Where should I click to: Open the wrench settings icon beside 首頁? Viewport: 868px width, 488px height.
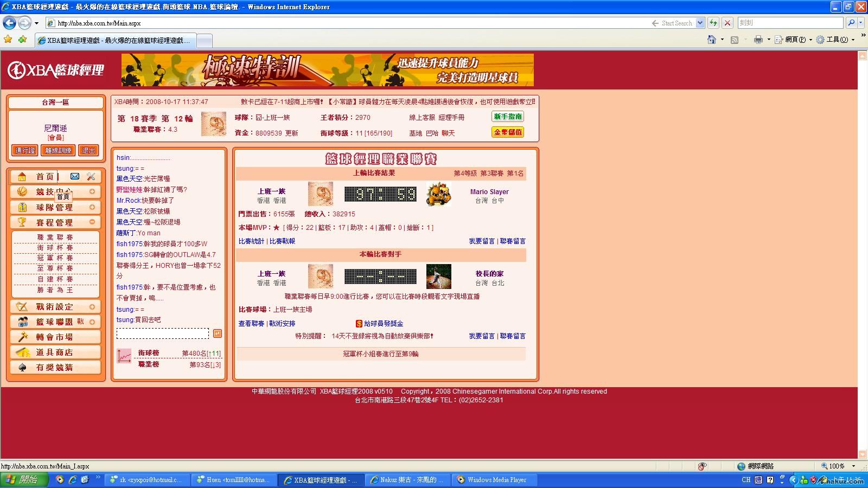point(91,176)
